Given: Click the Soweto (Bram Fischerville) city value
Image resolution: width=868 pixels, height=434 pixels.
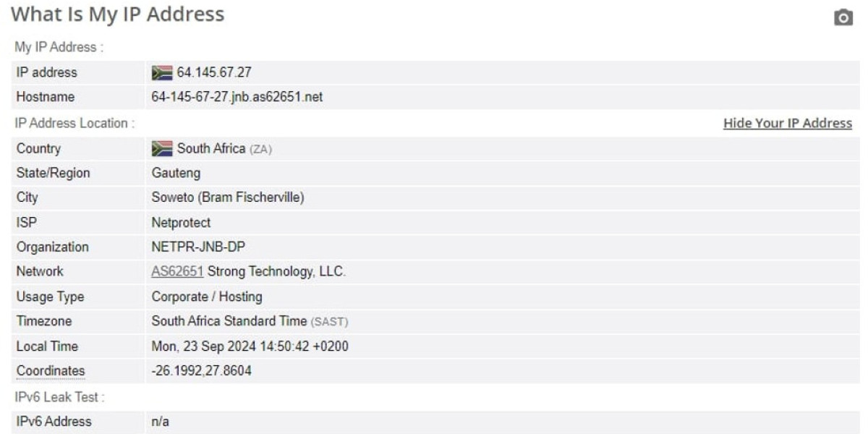Looking at the screenshot, I should click(x=227, y=197).
